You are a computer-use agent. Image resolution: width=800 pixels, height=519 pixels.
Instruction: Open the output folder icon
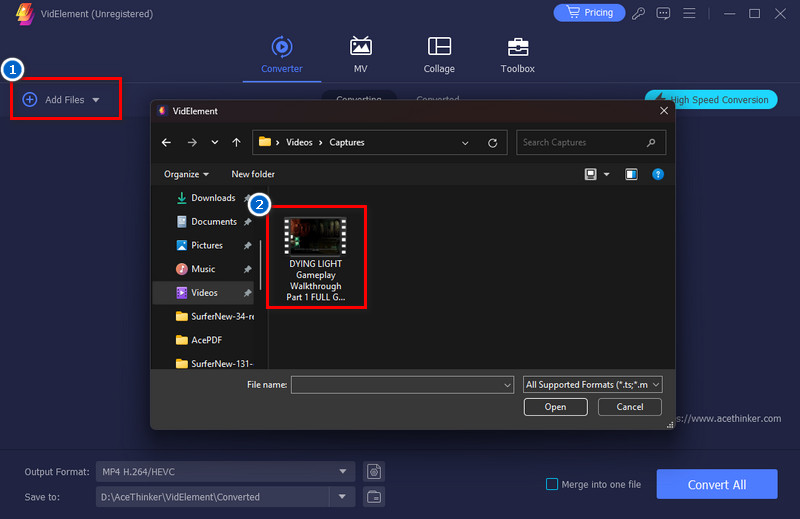click(x=374, y=497)
